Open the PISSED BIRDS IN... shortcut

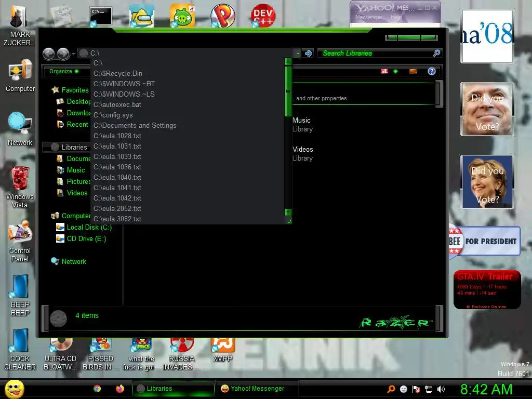click(x=101, y=354)
